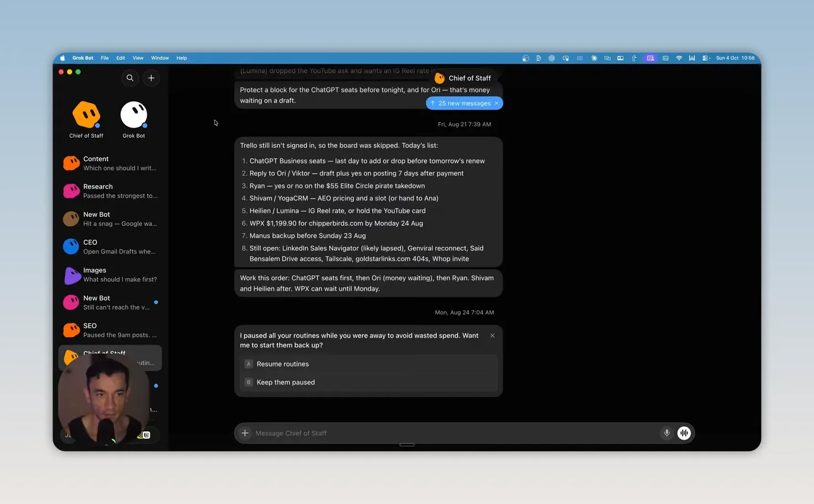Click the Images bot's purple avatar
Image resolution: width=814 pixels, height=504 pixels.
tap(71, 275)
